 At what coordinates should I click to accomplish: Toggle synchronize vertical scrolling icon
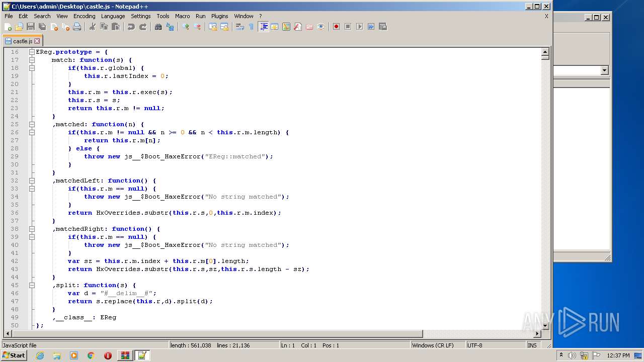(x=213, y=27)
